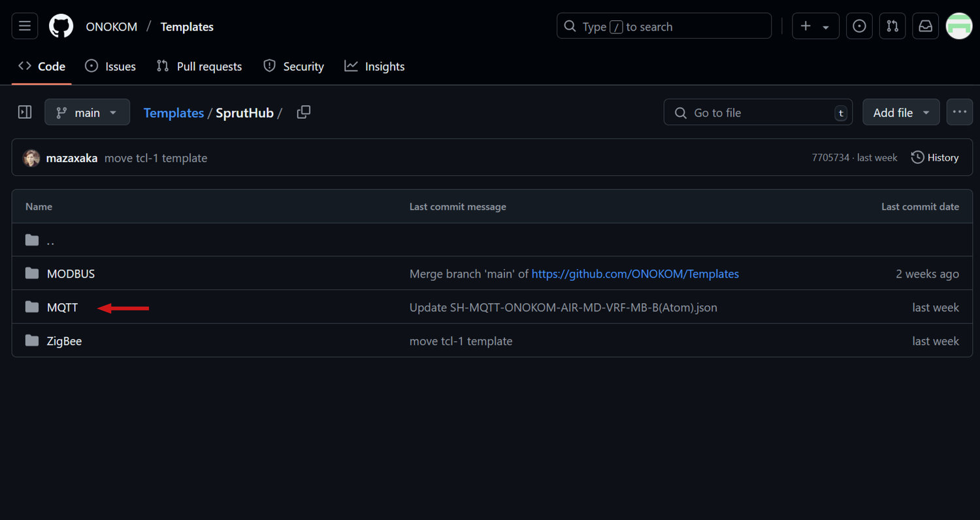This screenshot has height=520, width=980.
Task: Click the MODBUS folder icon
Action: click(x=32, y=273)
